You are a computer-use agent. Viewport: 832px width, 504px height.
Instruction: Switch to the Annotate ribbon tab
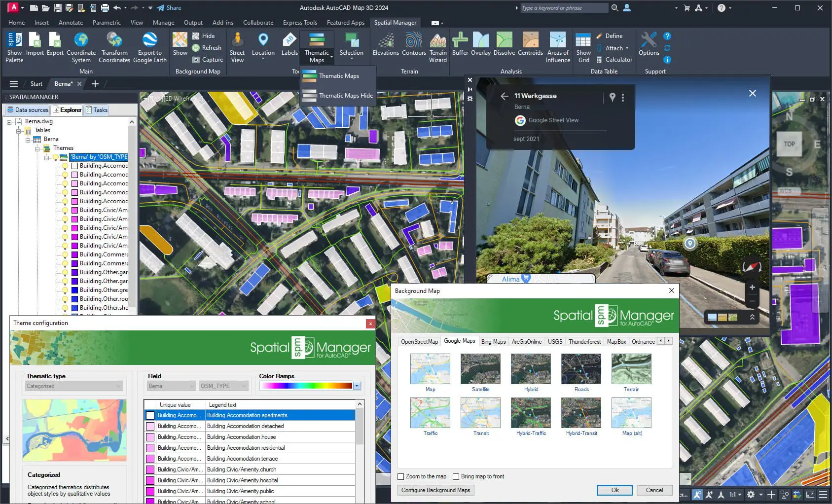coord(71,23)
